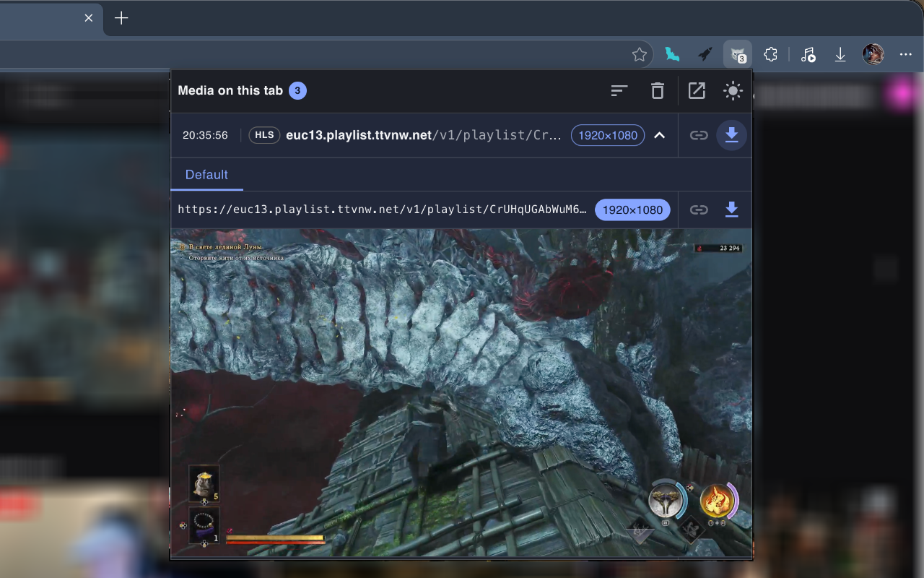Click the full https://euc13.playlist URL text
Screen dimensions: 924x578
pos(383,210)
